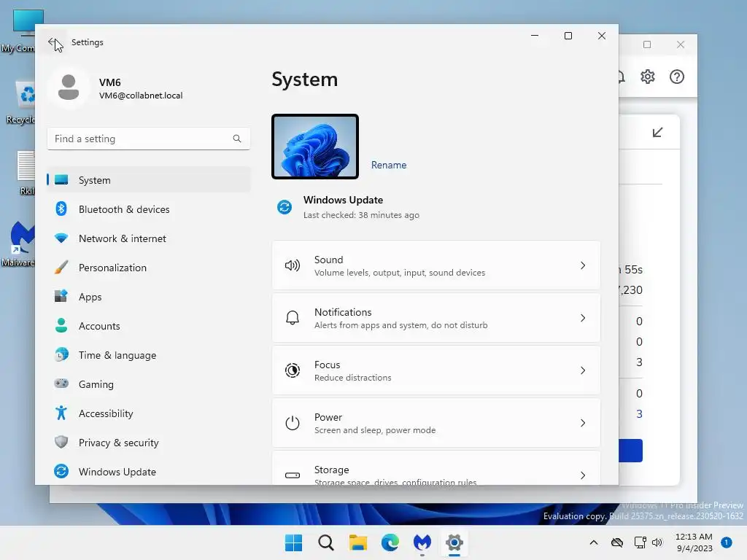This screenshot has height=560, width=747.
Task: Click the volume speaker tray icon
Action: pyautogui.click(x=657, y=542)
